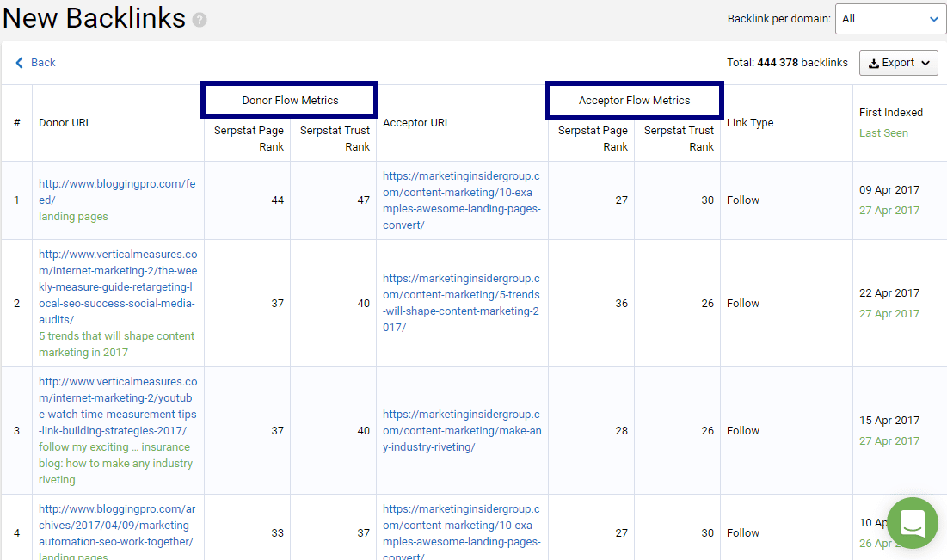Screen dimensions: 947x560
Task: Open the live chat widget
Action: coord(912,522)
